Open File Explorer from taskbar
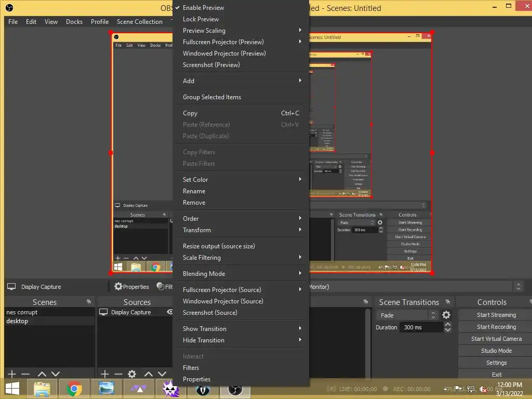Screen dimensions: 532x399 coord(42,389)
